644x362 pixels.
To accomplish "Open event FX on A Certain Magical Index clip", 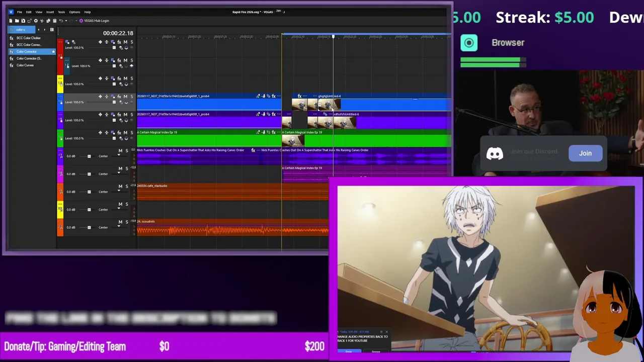I will [273, 132].
